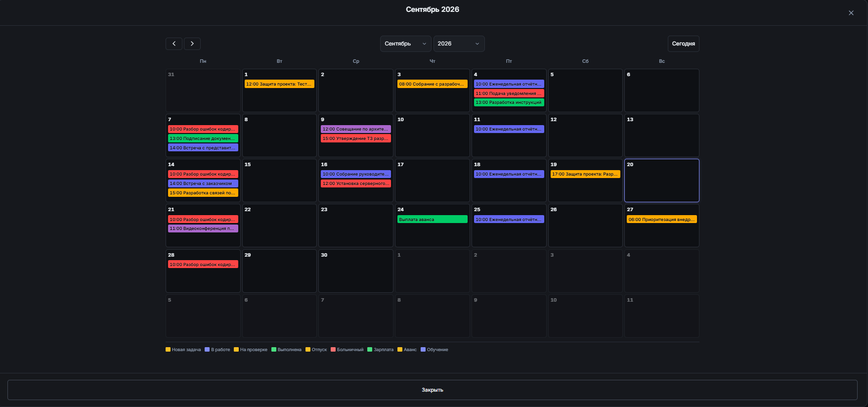Open the 08:00 Собрание с разработчиками event

click(432, 84)
